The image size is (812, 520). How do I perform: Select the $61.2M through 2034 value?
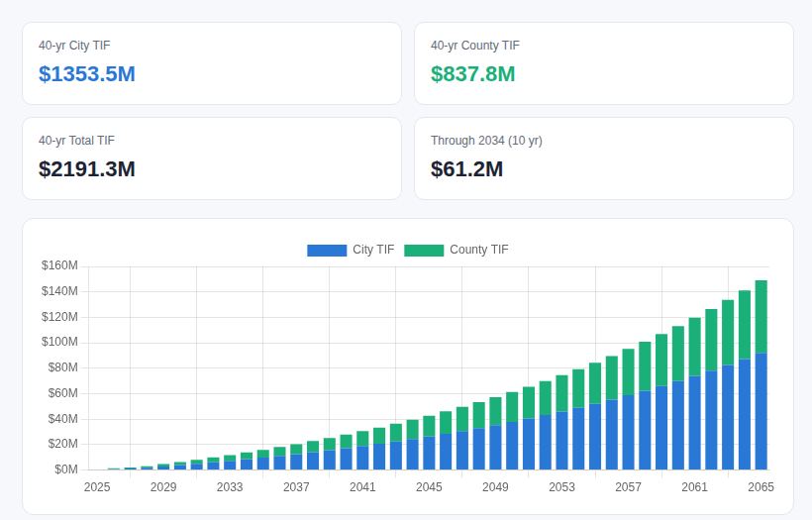466,169
